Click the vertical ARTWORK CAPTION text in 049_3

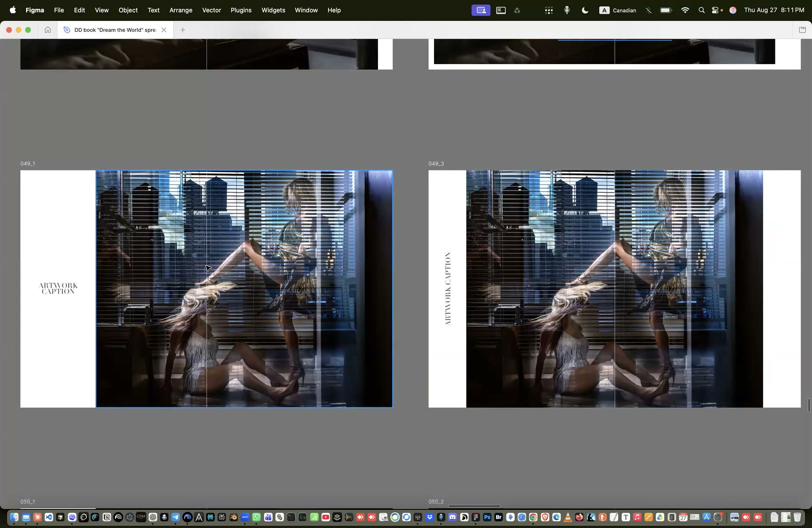[448, 289]
